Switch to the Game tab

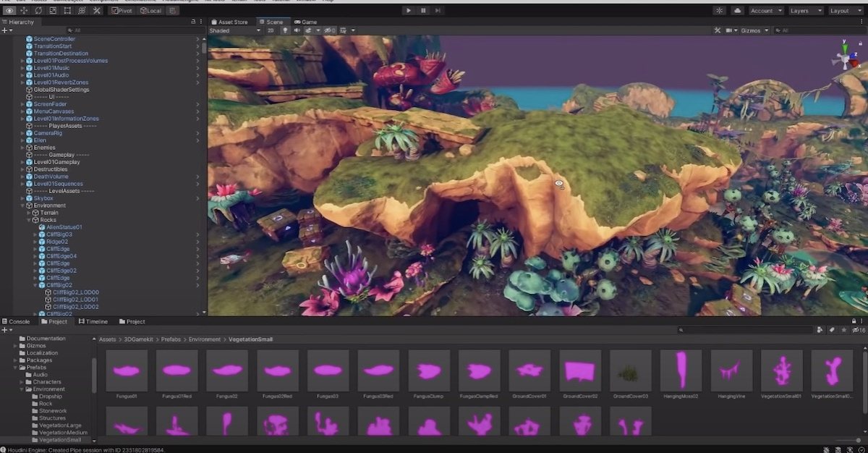307,22
